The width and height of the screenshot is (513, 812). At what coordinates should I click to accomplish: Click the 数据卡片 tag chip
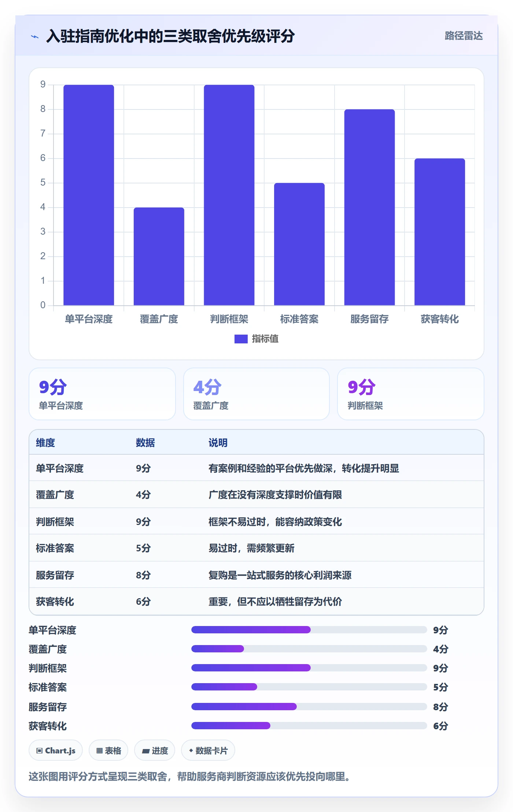click(208, 750)
